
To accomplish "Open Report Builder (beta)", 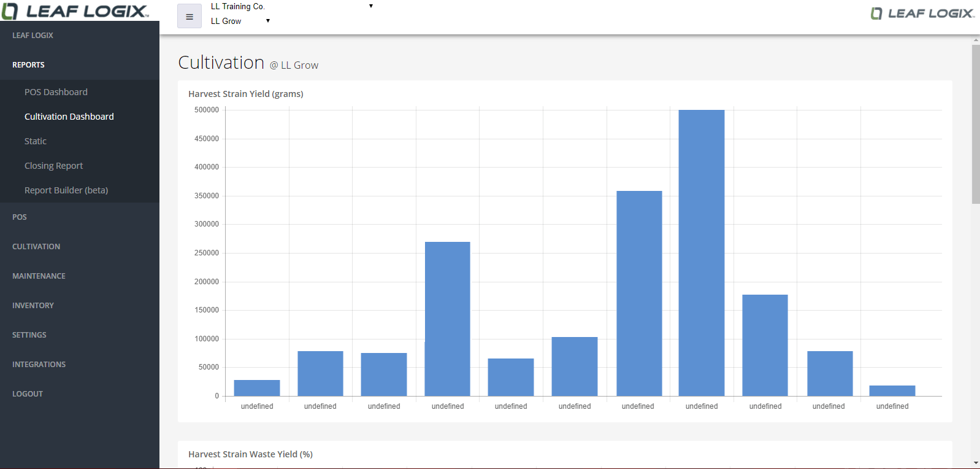I will (66, 190).
